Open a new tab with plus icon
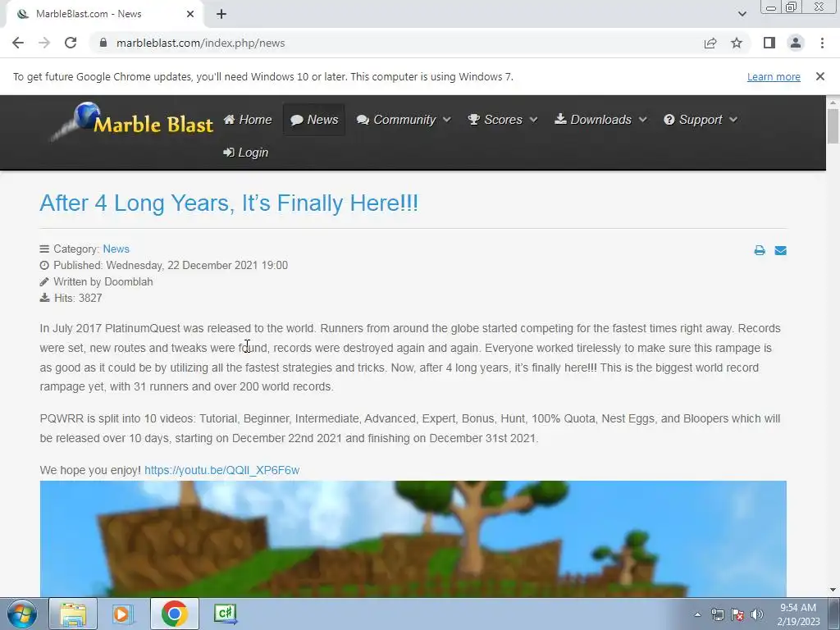 (x=221, y=14)
